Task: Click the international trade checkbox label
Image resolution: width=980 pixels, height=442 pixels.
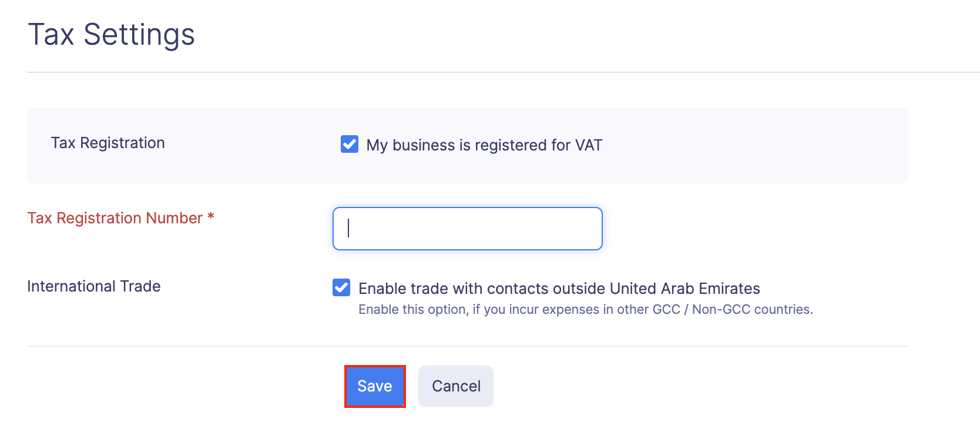Action: coord(559,288)
